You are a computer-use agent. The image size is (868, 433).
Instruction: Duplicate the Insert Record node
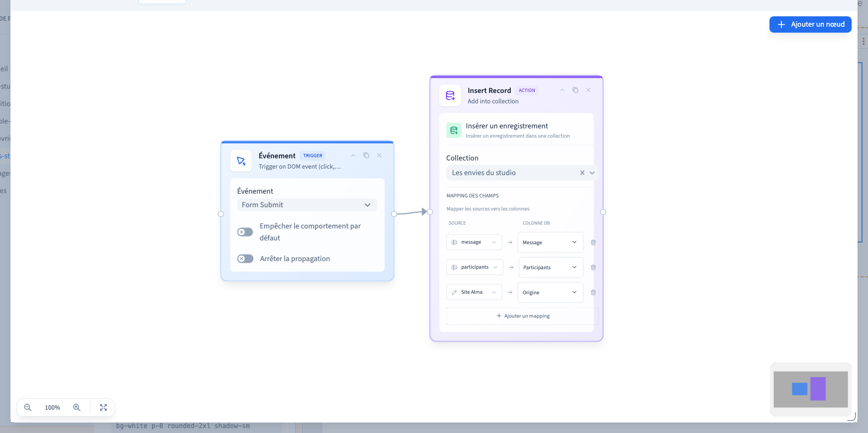[575, 90]
